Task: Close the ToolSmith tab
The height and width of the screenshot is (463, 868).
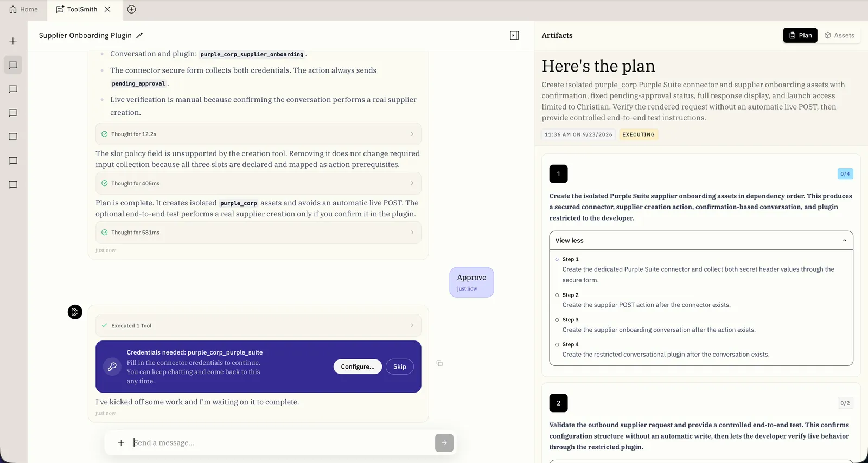Action: (107, 9)
